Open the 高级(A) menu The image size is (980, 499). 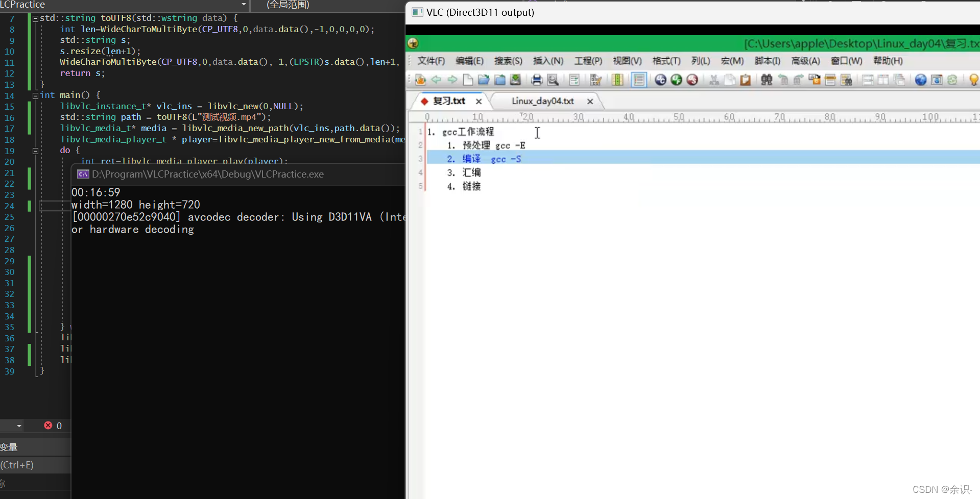pos(805,61)
